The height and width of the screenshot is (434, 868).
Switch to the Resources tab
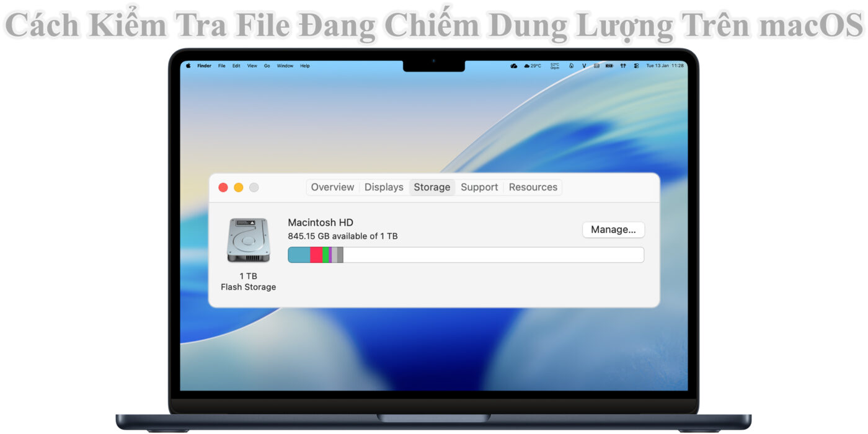[533, 187]
